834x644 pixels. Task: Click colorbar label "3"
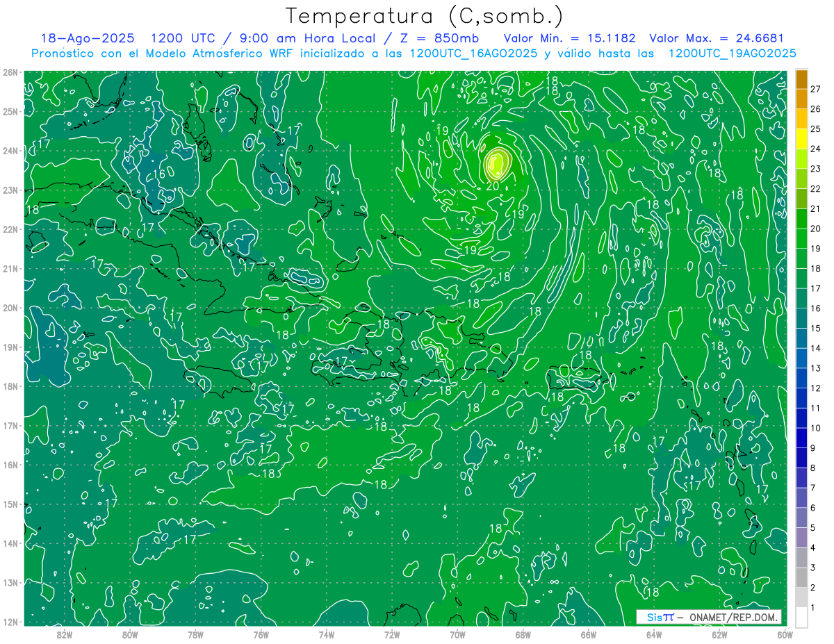(x=815, y=568)
